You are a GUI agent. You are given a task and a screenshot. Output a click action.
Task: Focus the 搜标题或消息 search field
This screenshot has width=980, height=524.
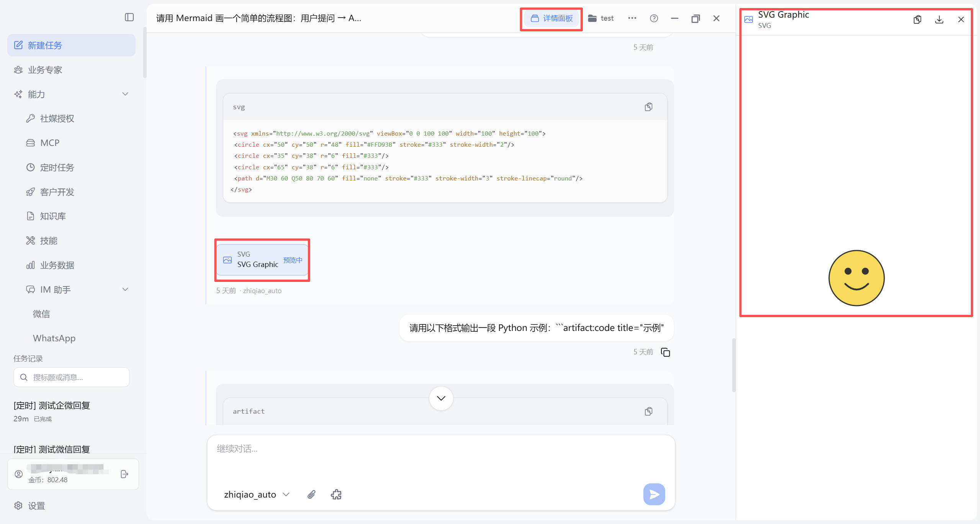tap(71, 377)
